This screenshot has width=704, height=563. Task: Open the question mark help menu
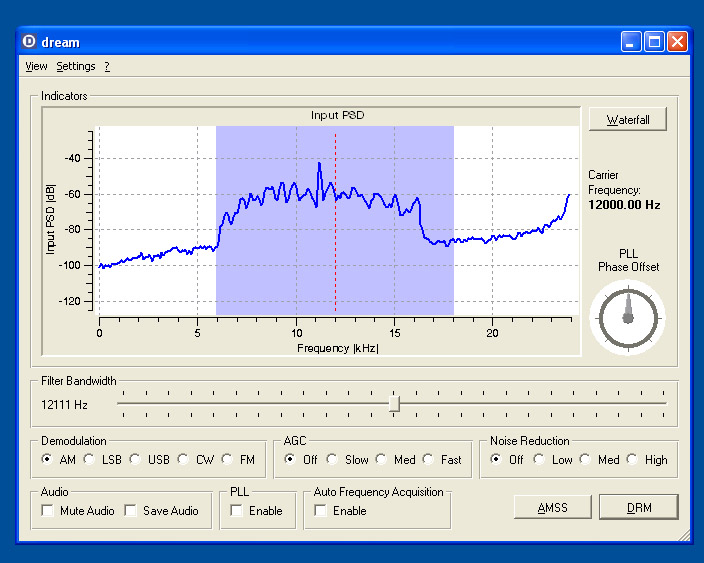coord(107,66)
